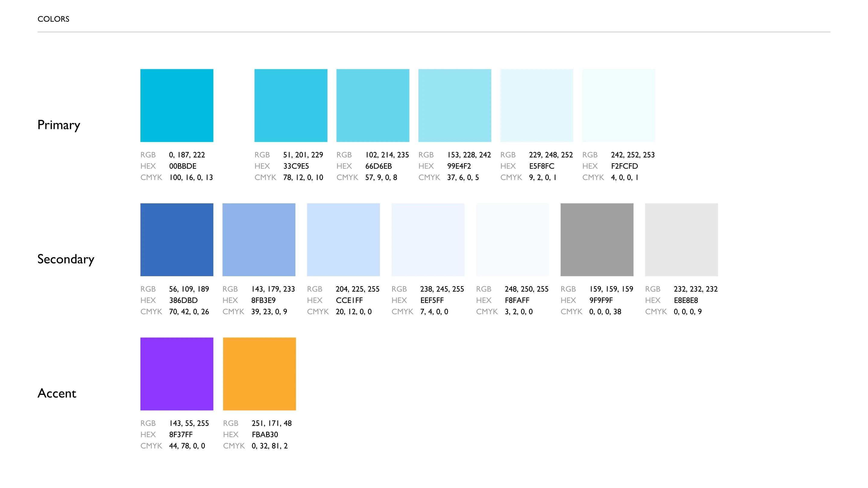
Task: Click hex value 66D6EB
Action: 379,166
